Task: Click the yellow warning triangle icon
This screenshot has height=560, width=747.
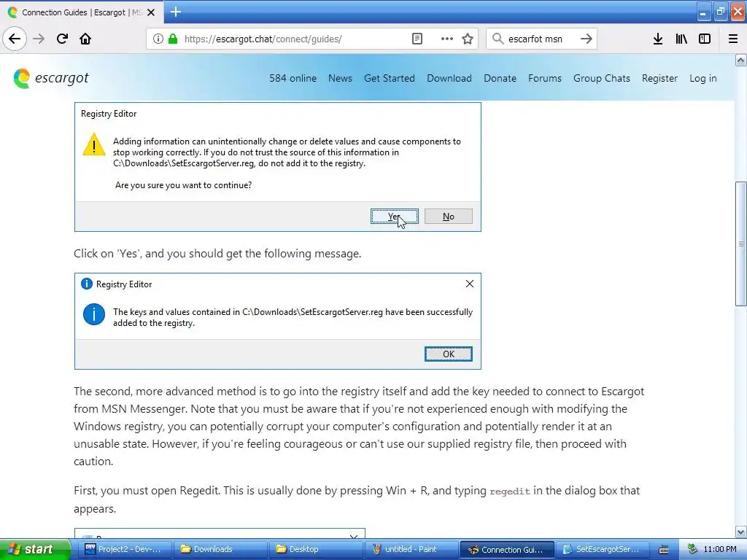Action: click(94, 144)
